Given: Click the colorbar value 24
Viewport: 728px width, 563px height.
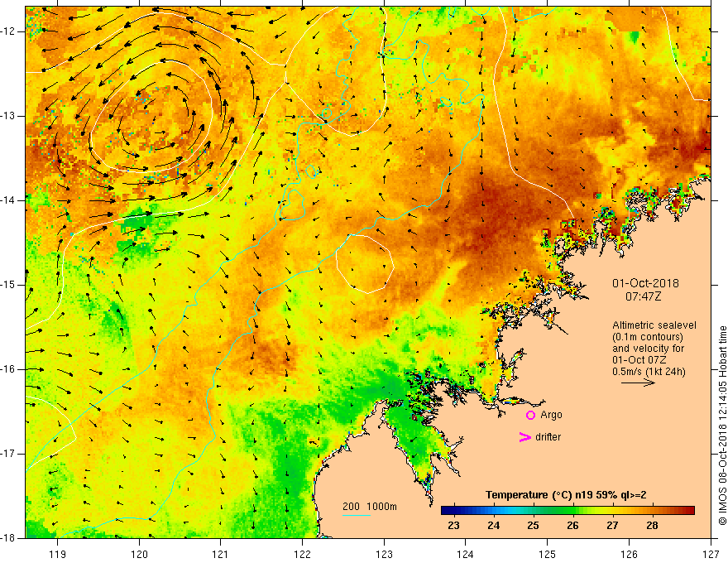Looking at the screenshot, I should tap(494, 526).
